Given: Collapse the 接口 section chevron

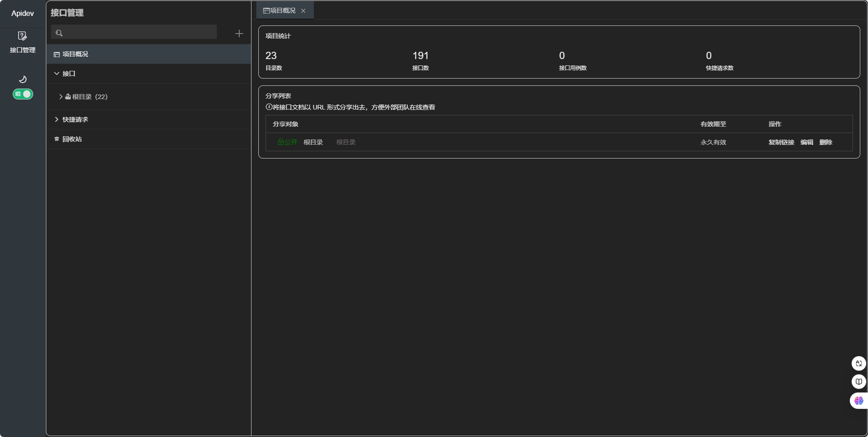Looking at the screenshot, I should point(57,74).
